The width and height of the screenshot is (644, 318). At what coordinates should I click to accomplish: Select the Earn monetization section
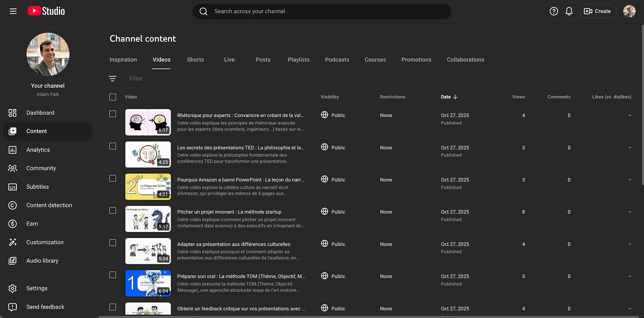click(x=32, y=224)
